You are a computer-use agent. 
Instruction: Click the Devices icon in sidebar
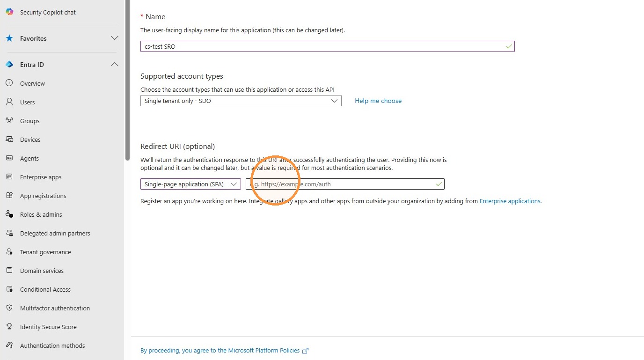9,140
